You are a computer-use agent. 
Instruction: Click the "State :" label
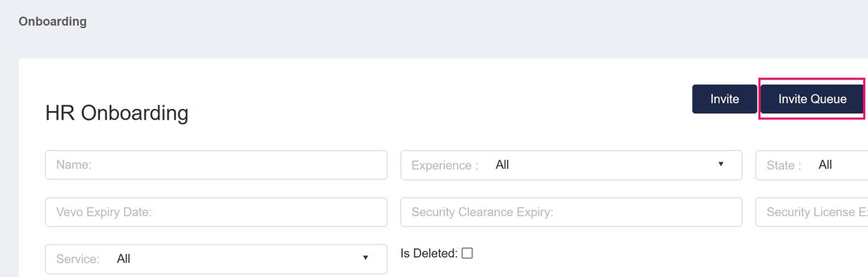click(784, 165)
